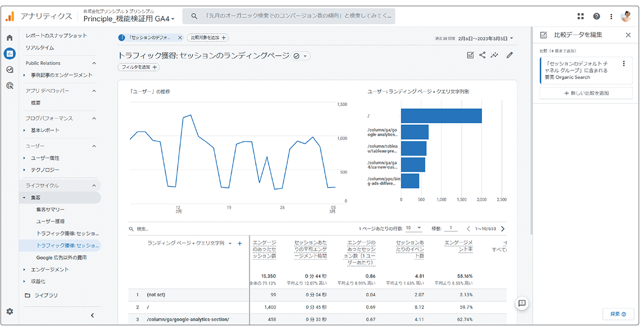The width and height of the screenshot is (644, 331).
Task: Open the account profile avatar
Action: pos(626,16)
